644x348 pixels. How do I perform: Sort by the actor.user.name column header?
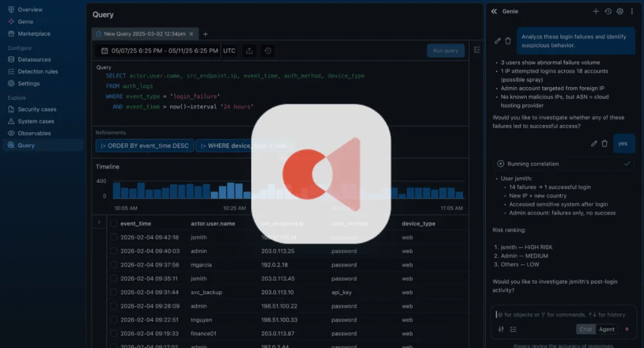213,224
